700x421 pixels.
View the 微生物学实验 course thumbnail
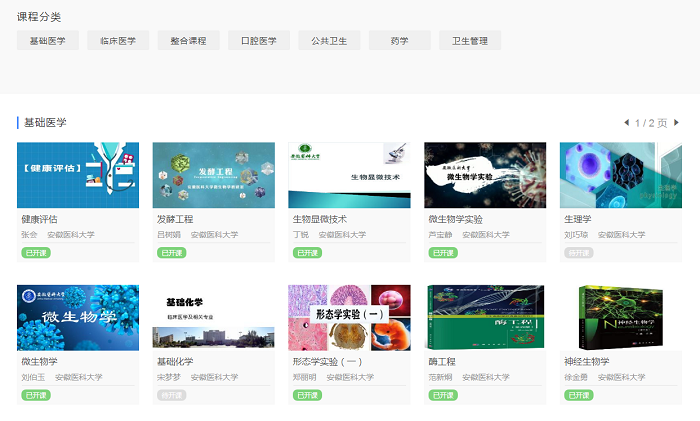pos(485,175)
